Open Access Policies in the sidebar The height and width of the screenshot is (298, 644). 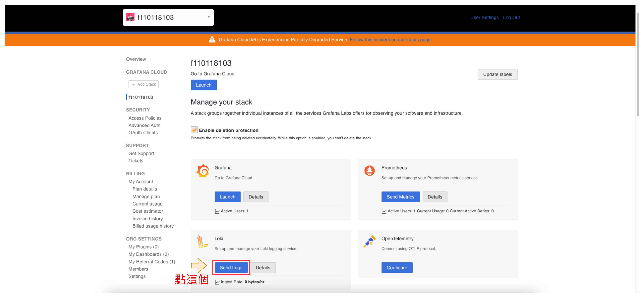coord(145,118)
